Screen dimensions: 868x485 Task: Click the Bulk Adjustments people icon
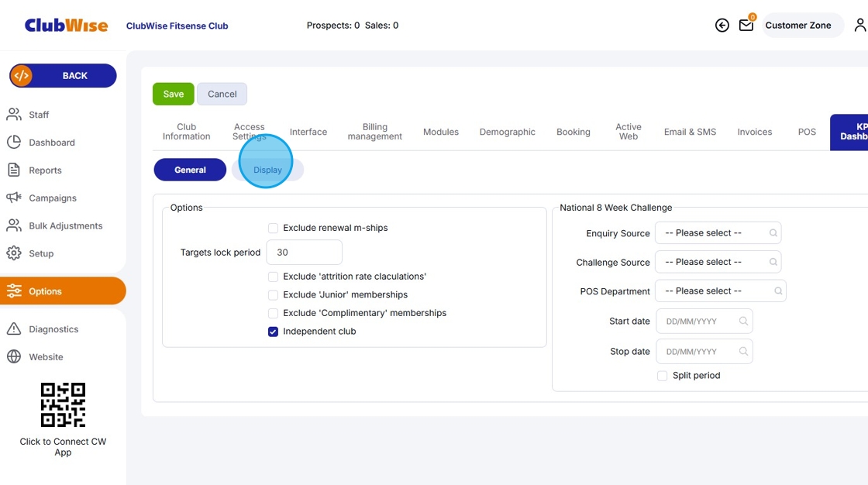(x=14, y=225)
